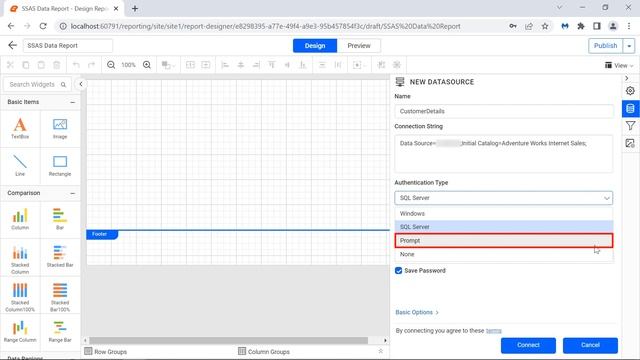Click the horizontal canvas scrollbar
The width and height of the screenshot is (640, 360).
coord(229,340)
